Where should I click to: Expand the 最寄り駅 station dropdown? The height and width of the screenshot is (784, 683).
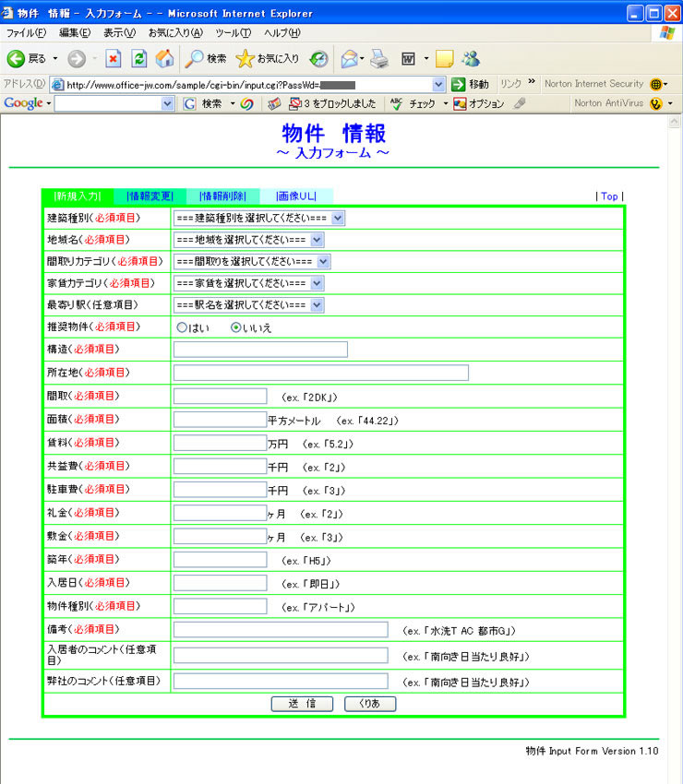248,305
